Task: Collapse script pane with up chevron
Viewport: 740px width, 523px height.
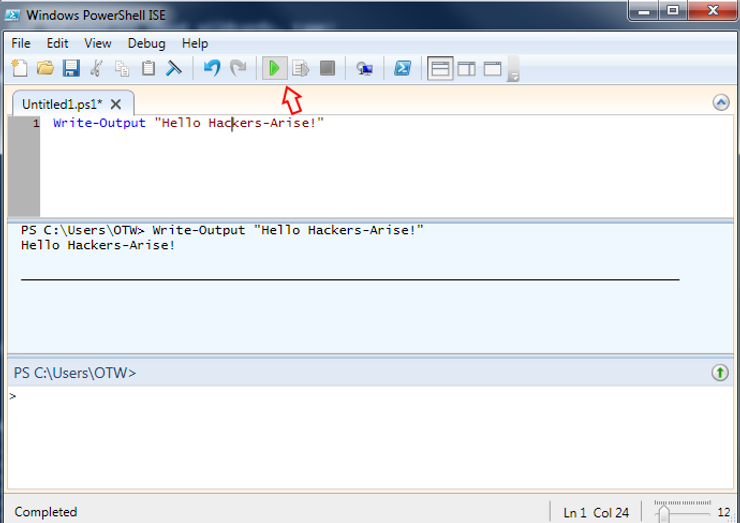Action: (721, 102)
